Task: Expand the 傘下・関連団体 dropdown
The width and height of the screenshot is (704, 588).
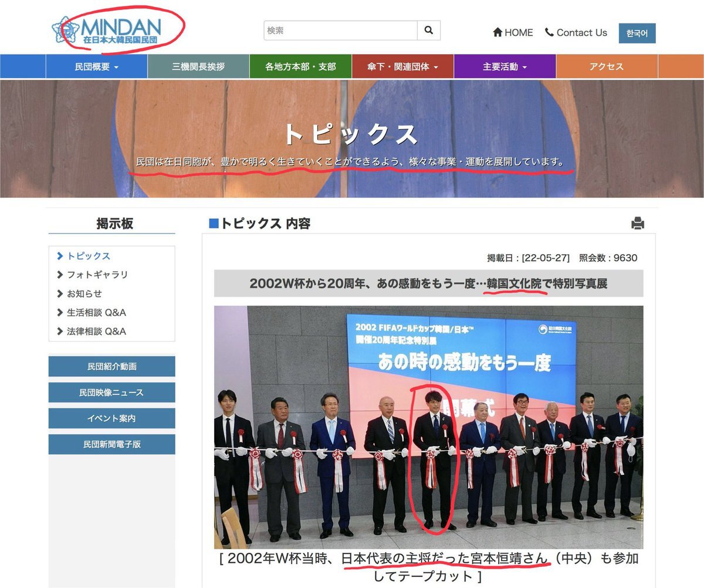Action: (x=403, y=66)
